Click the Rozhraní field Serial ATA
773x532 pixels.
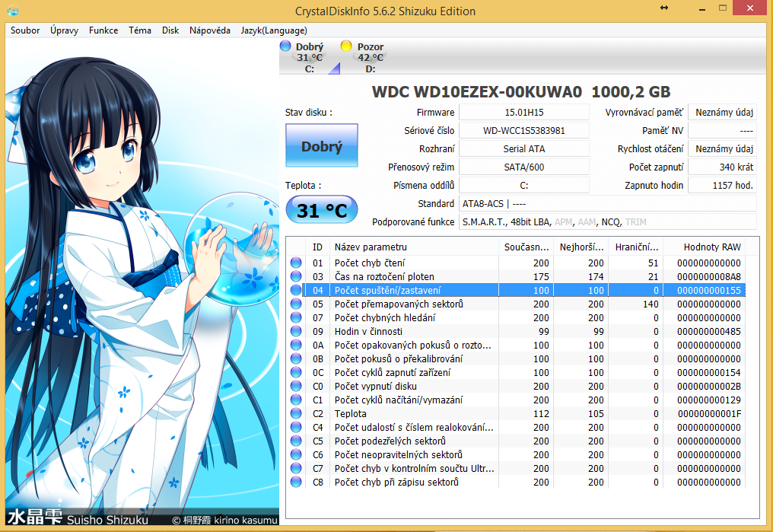(x=524, y=149)
